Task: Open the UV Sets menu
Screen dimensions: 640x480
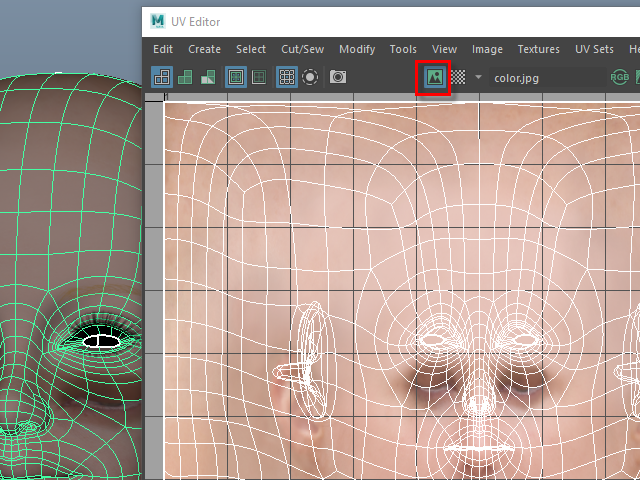Action: tap(594, 49)
